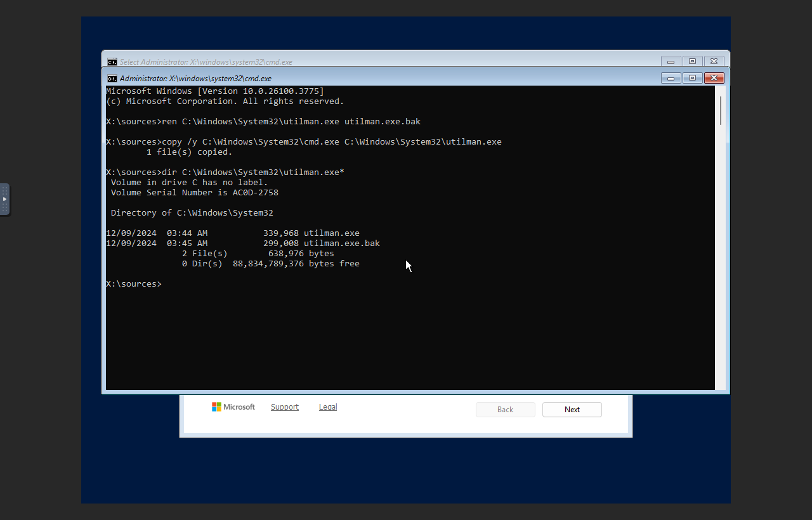Screen dimensions: 812x520
Task: Click the ren utilman.exe command line
Action: point(263,122)
